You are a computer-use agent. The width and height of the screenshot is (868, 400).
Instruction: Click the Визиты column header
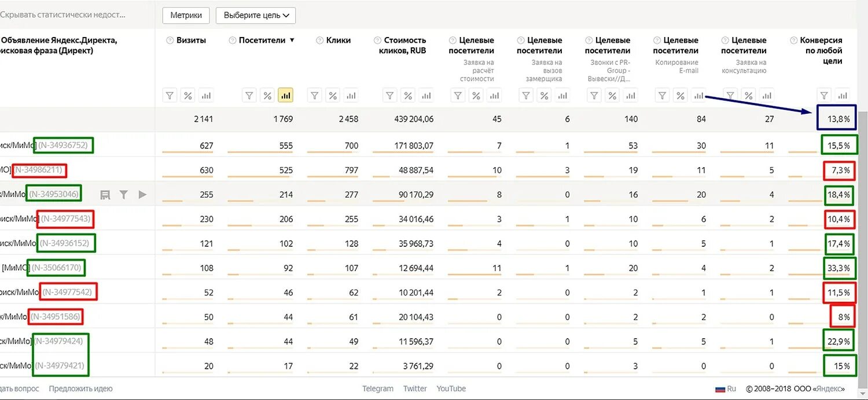coord(191,40)
